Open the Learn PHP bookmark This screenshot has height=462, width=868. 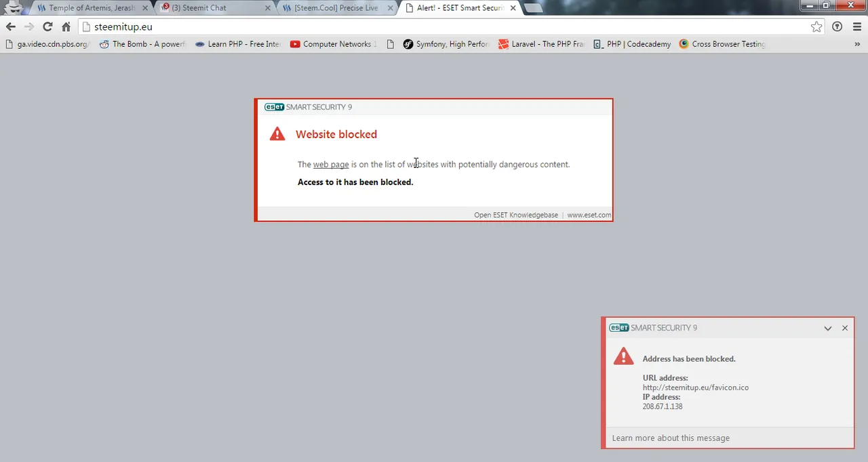click(x=237, y=44)
